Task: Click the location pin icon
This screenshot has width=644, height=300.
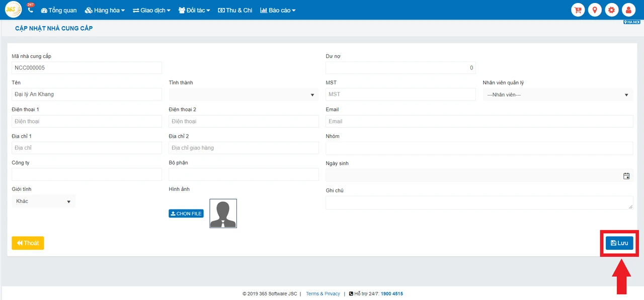Action: click(x=595, y=10)
